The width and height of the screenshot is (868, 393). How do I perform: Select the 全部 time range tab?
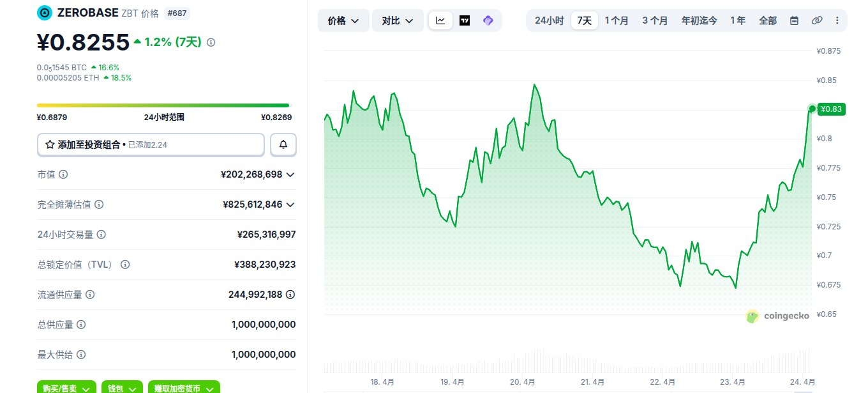click(x=768, y=20)
